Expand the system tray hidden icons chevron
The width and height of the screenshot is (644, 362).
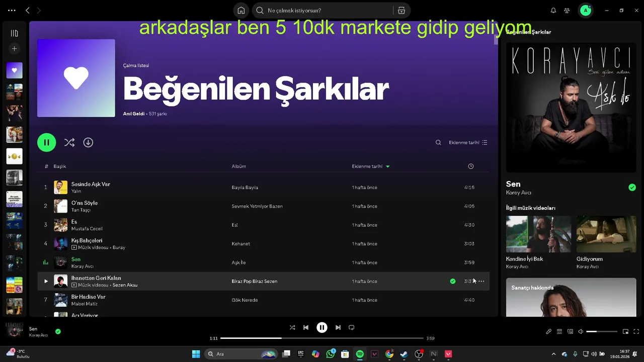point(554,354)
